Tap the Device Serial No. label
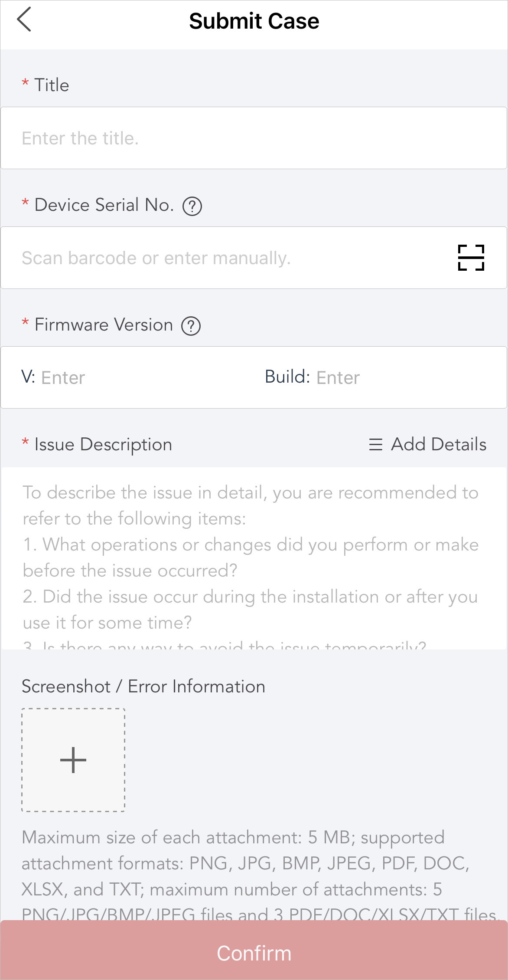Image resolution: width=508 pixels, height=980 pixels. pos(104,205)
